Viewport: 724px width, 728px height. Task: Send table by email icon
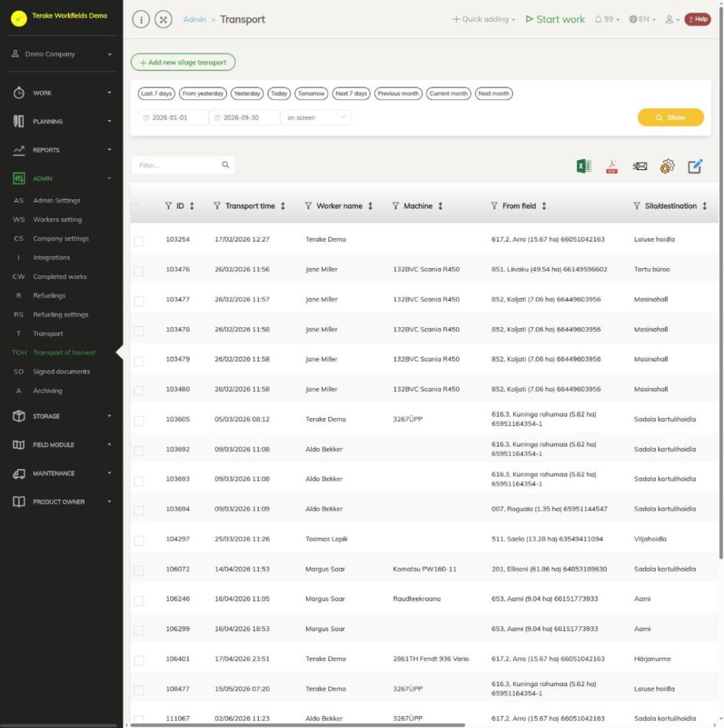point(639,166)
